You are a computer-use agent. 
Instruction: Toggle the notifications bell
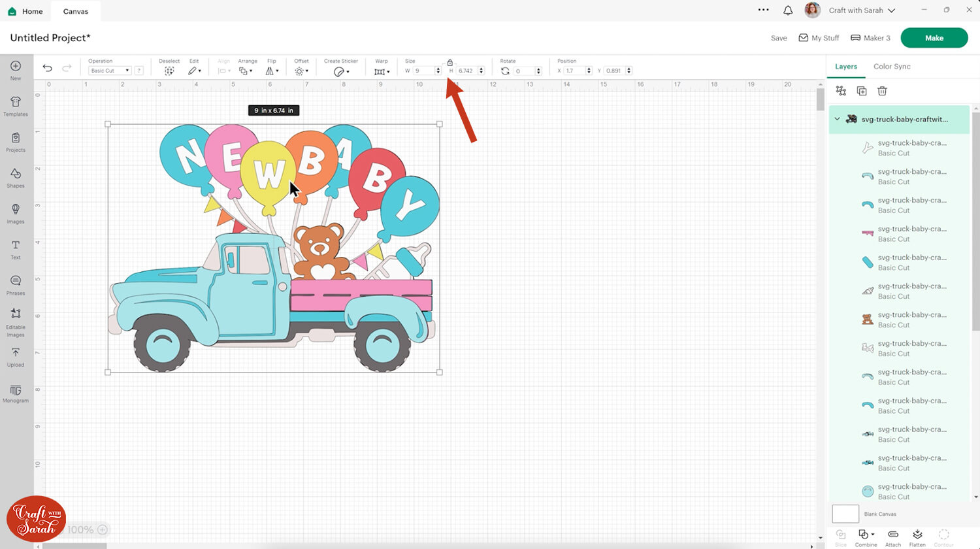point(787,10)
